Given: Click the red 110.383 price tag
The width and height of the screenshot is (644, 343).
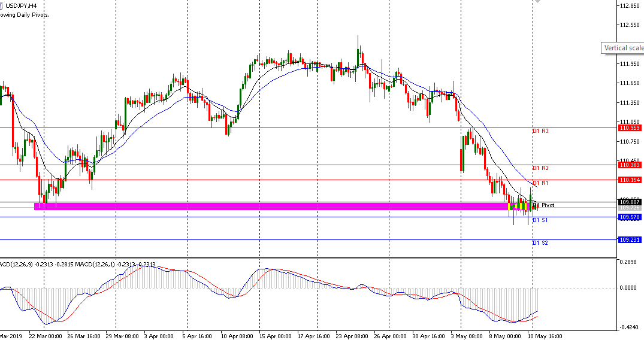Looking at the screenshot, I should click(629, 165).
